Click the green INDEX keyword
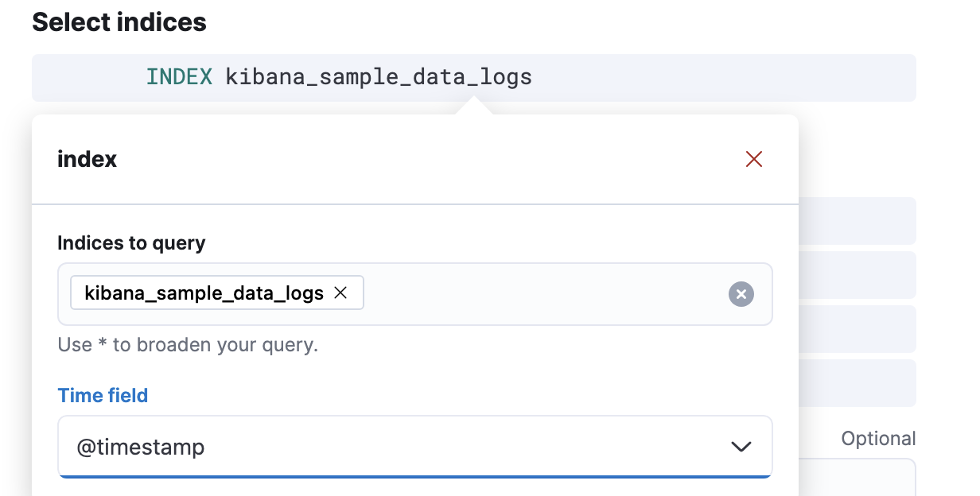 click(179, 77)
